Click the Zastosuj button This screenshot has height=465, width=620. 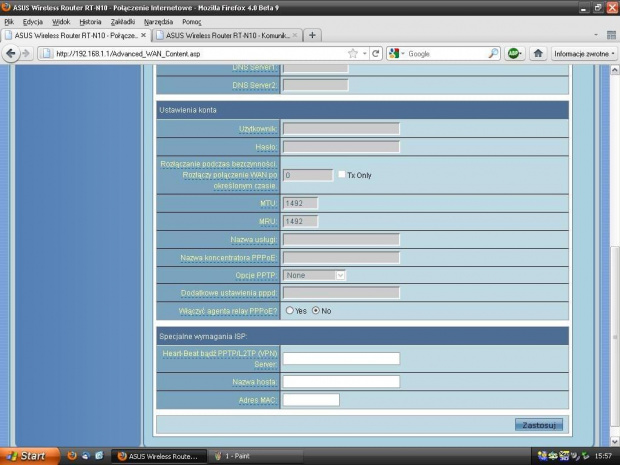540,424
